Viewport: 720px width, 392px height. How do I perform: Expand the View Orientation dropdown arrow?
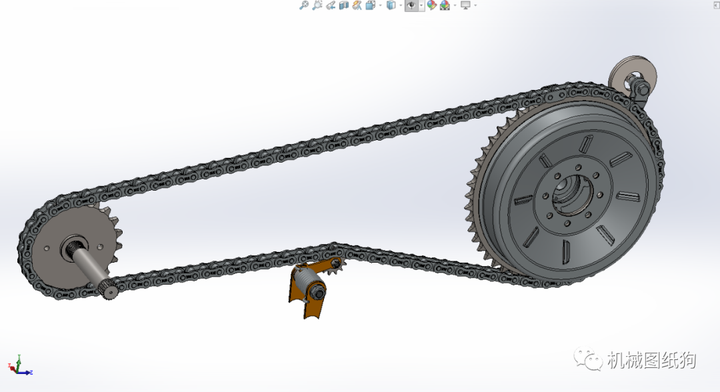[x=380, y=5]
